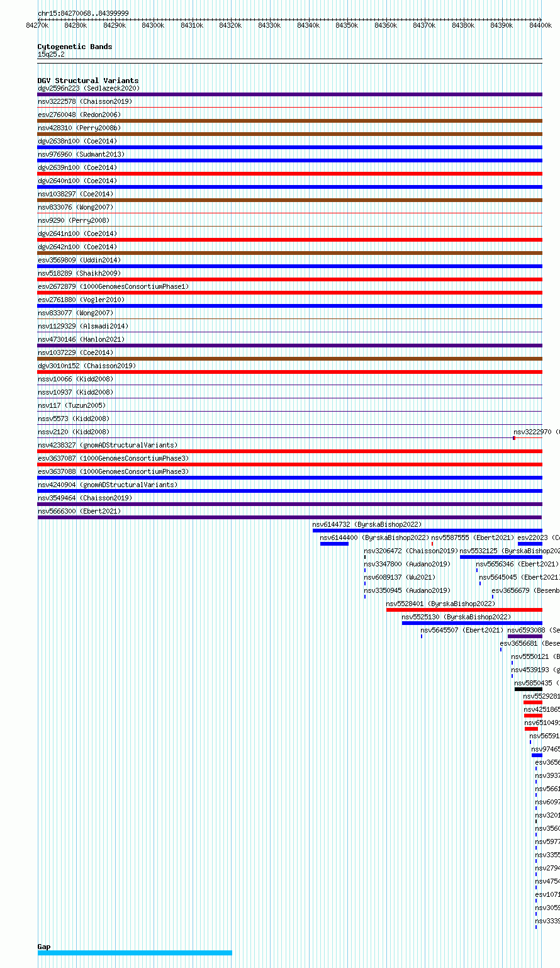Select nsv5587555 (Ebert2021) variant
This screenshot has height=968, width=560.
(x=473, y=537)
